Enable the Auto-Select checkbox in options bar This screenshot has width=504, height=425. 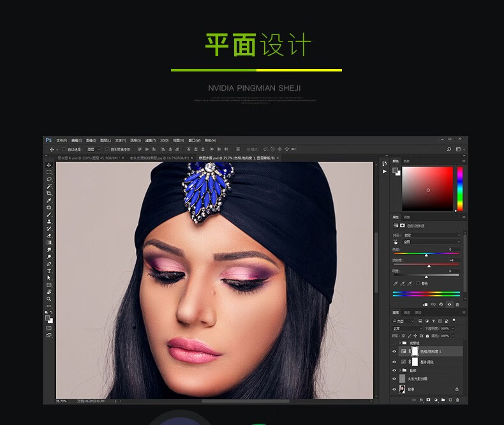click(64, 149)
